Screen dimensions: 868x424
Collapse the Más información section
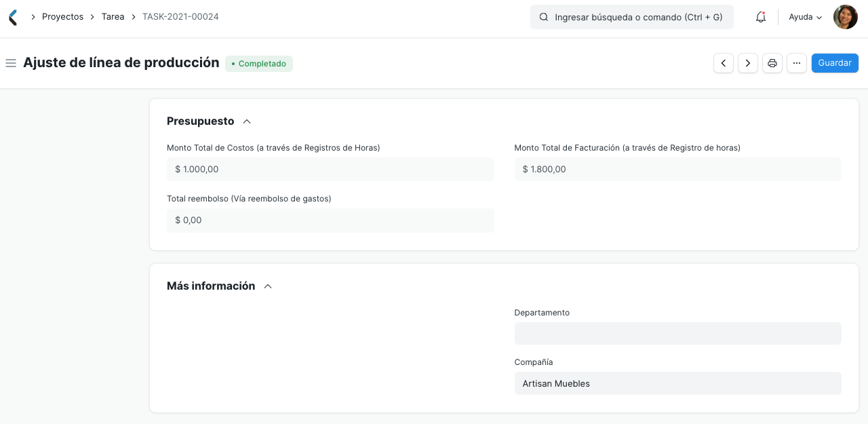click(268, 286)
